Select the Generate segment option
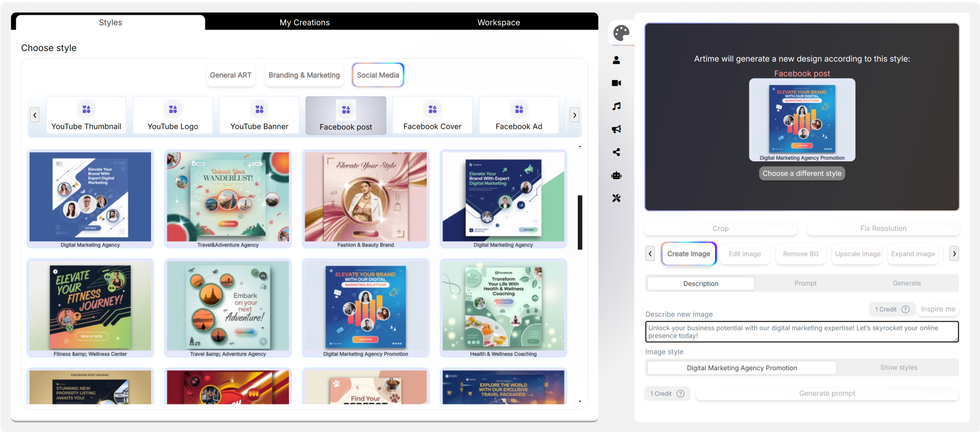 [906, 283]
